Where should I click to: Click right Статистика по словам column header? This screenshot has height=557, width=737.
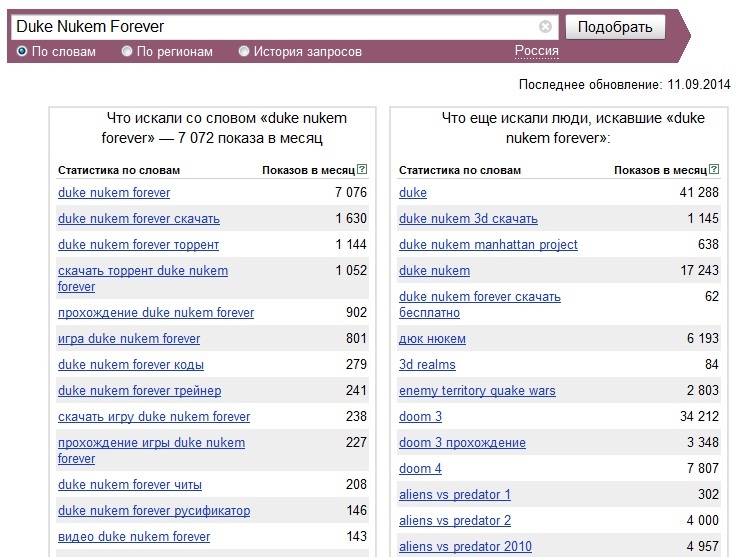pyautogui.click(x=460, y=170)
